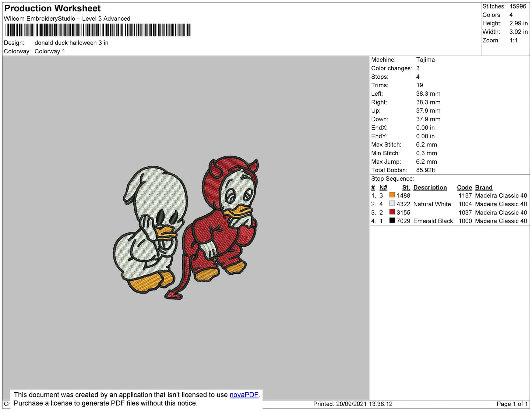Select design name 'donald duck halloween 3 in'
532x411 pixels.
coord(71,43)
